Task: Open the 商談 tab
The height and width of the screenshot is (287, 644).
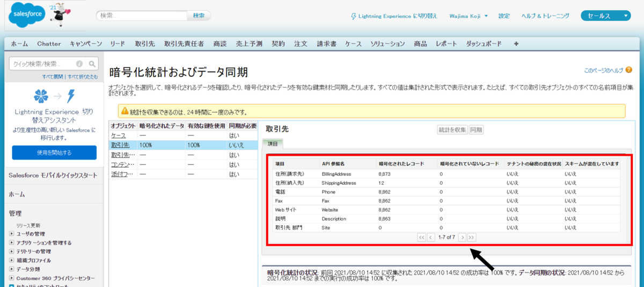Action: (x=219, y=44)
